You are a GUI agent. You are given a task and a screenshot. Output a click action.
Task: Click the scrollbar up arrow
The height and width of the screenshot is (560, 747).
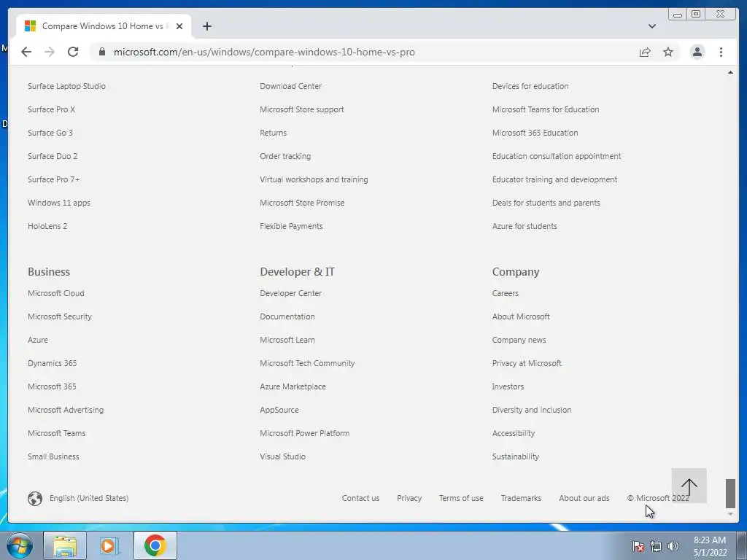[730, 72]
